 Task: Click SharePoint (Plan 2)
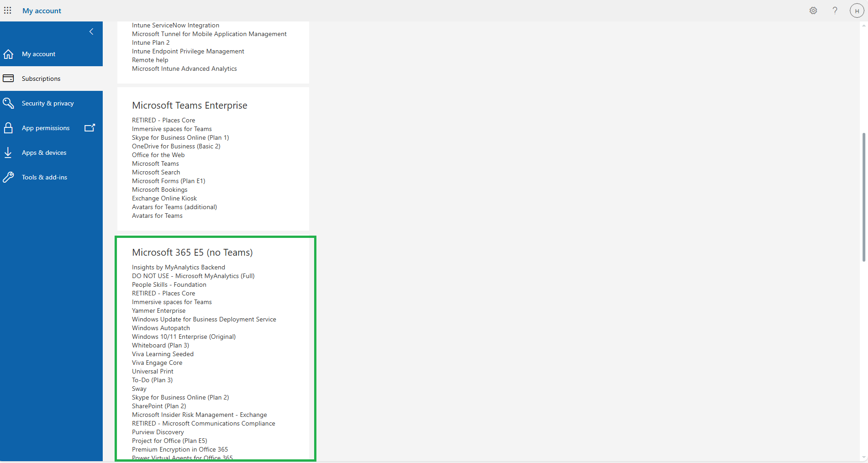point(159,406)
